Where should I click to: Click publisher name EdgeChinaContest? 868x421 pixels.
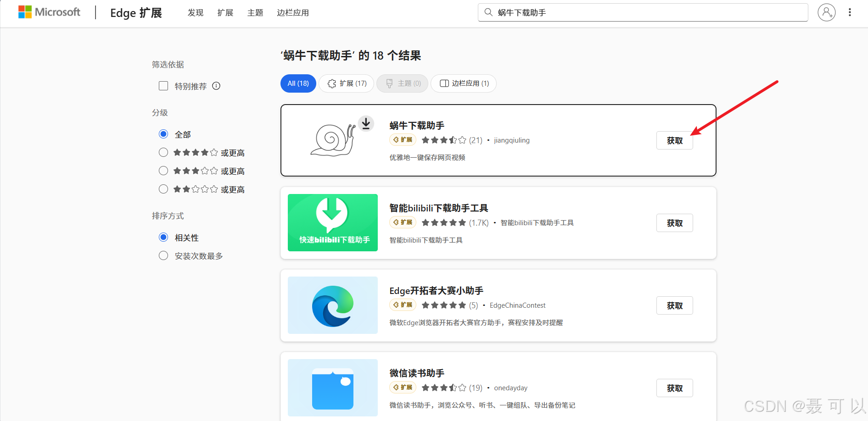518,305
